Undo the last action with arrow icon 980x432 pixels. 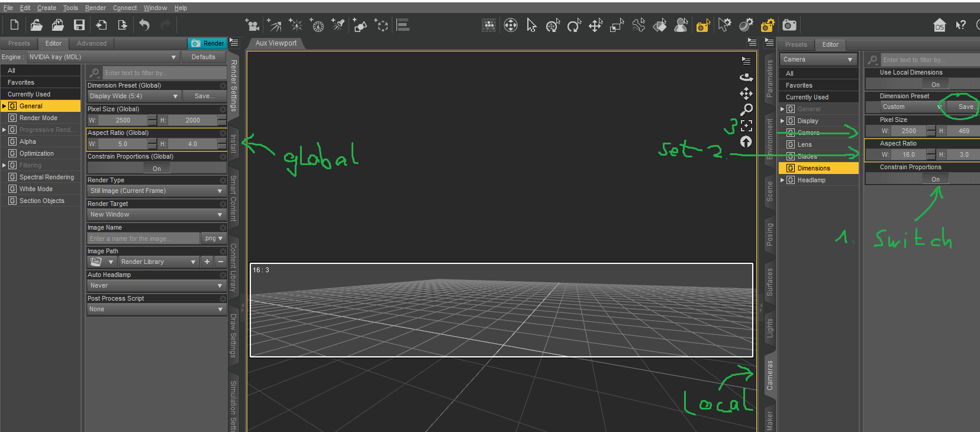click(144, 25)
